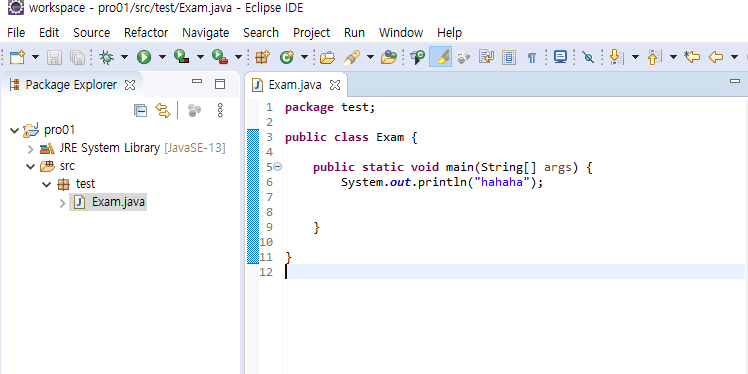Collapse the test package node
This screenshot has width=748, height=374.
(x=47, y=184)
